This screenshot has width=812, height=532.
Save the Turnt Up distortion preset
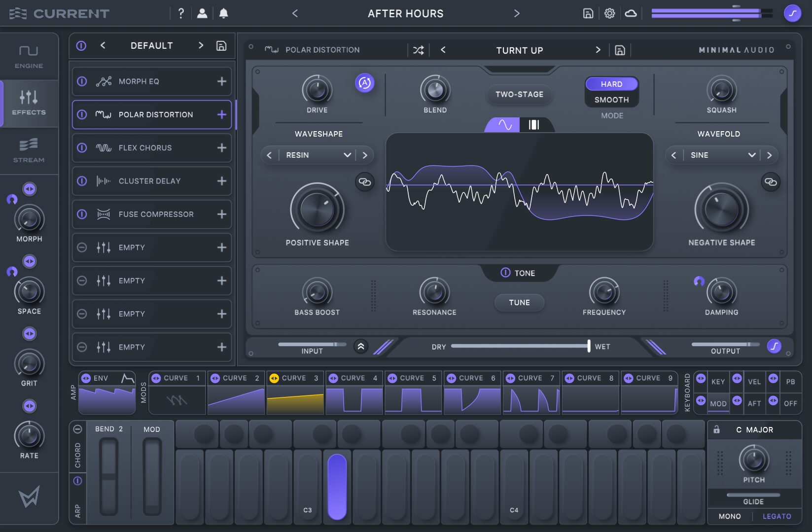tap(620, 50)
